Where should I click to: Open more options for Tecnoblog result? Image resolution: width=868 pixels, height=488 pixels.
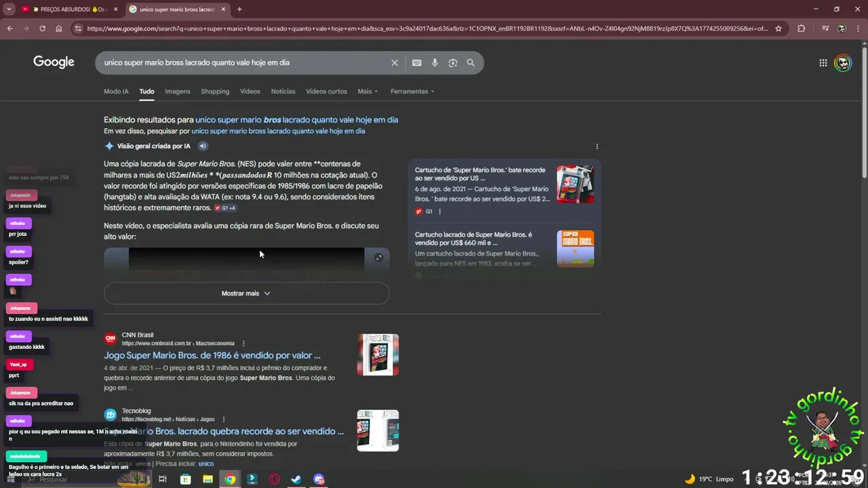pyautogui.click(x=224, y=419)
